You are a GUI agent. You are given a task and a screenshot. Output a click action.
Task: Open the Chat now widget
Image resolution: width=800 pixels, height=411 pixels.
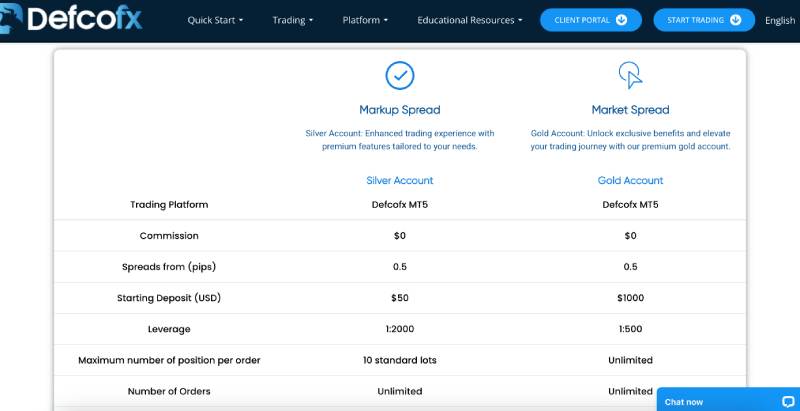685,401
